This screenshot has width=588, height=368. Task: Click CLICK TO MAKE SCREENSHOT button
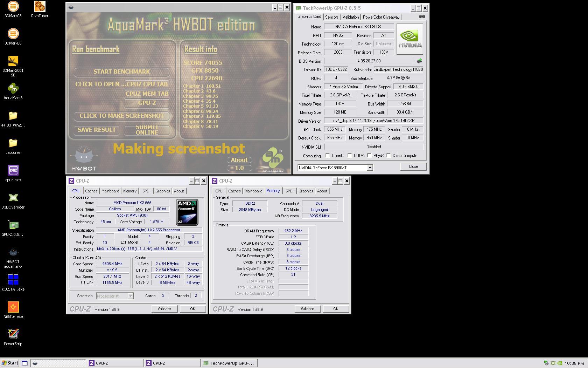(121, 116)
